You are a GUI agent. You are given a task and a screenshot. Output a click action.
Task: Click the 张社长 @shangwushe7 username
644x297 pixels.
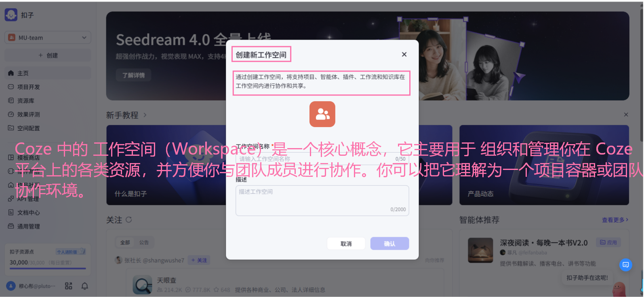click(154, 260)
